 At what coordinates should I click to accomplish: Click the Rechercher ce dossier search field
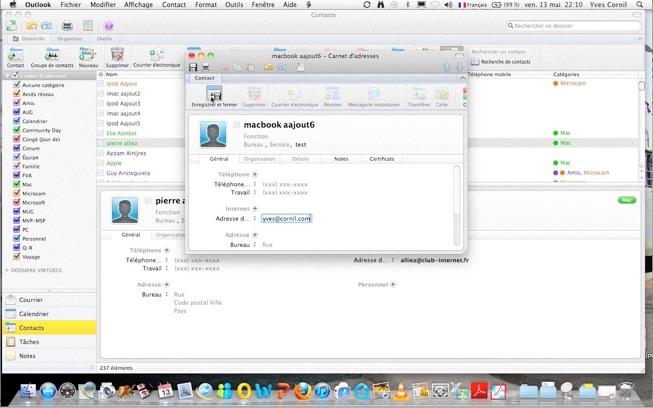(x=573, y=25)
